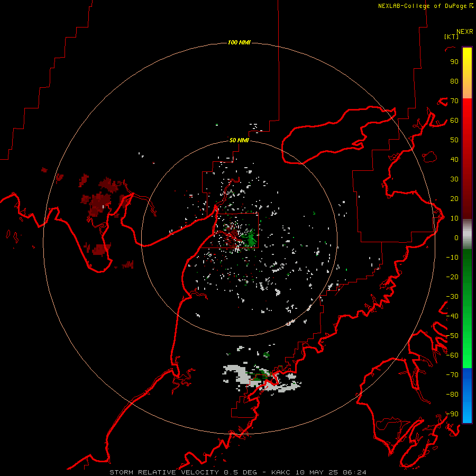Click the '50 NMI' range ring label
This screenshot has height=476, width=476.
pos(239,140)
